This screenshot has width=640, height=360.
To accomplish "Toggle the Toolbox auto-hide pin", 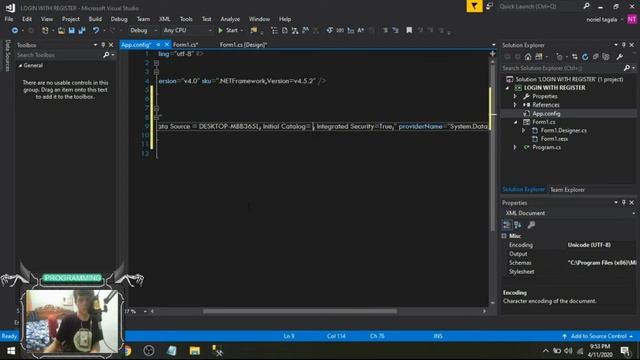I will pos(103,45).
